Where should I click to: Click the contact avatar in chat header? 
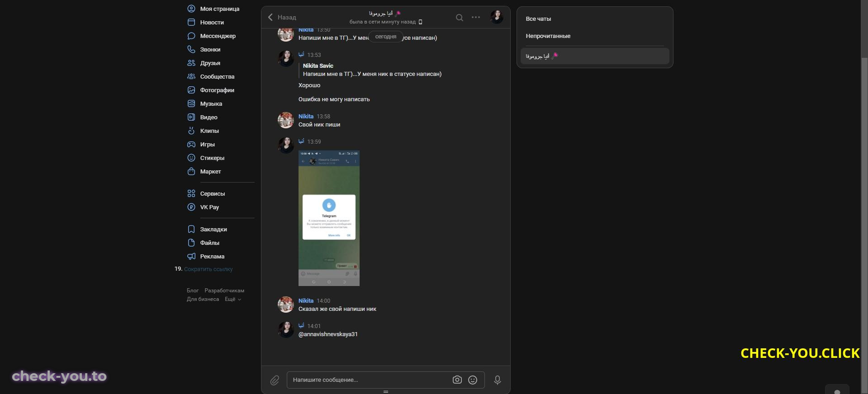point(497,17)
